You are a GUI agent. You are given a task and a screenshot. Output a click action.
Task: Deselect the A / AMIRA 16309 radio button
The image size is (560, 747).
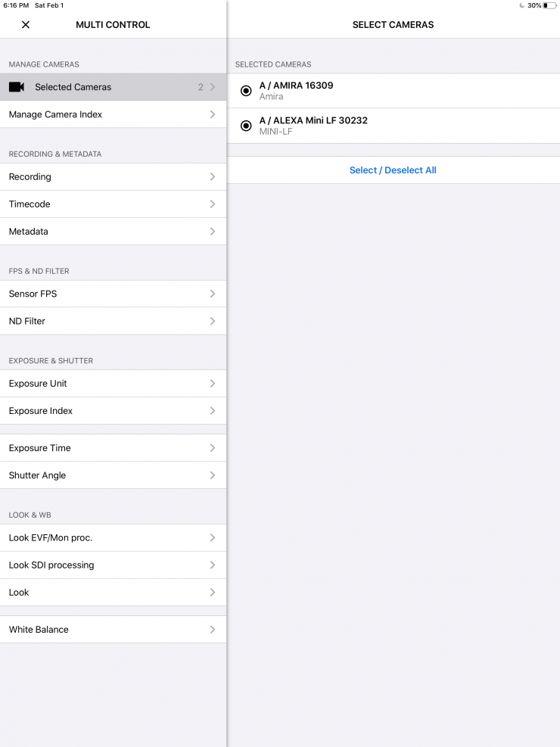click(246, 91)
